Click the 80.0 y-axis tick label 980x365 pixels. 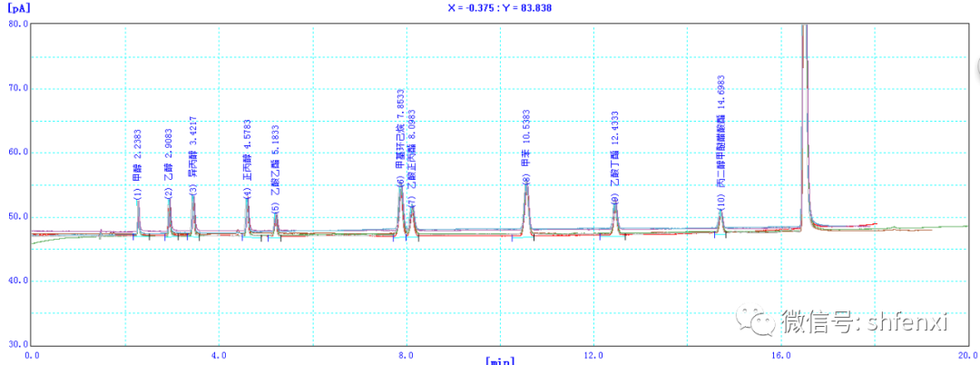18,25
